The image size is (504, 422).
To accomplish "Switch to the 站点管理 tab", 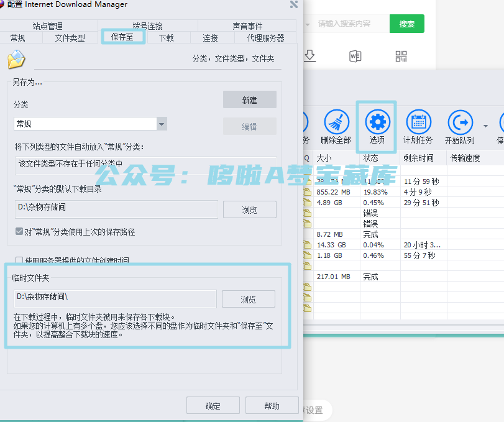I will tap(48, 25).
